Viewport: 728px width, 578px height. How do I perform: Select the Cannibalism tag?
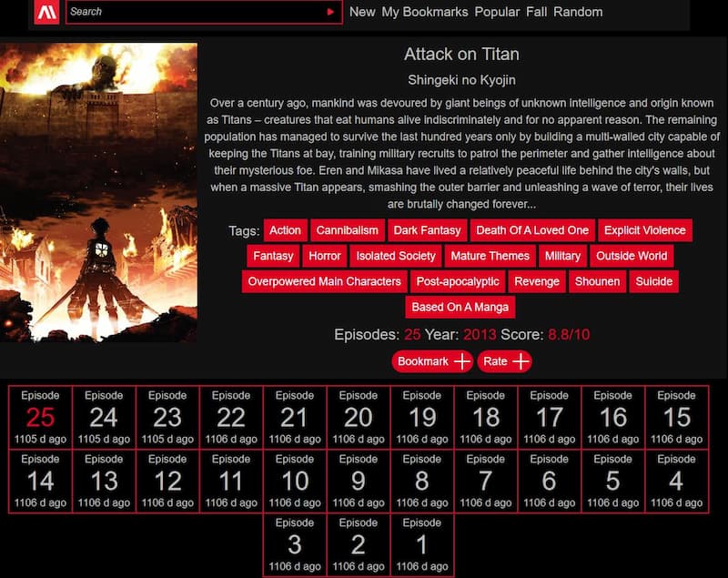(348, 230)
